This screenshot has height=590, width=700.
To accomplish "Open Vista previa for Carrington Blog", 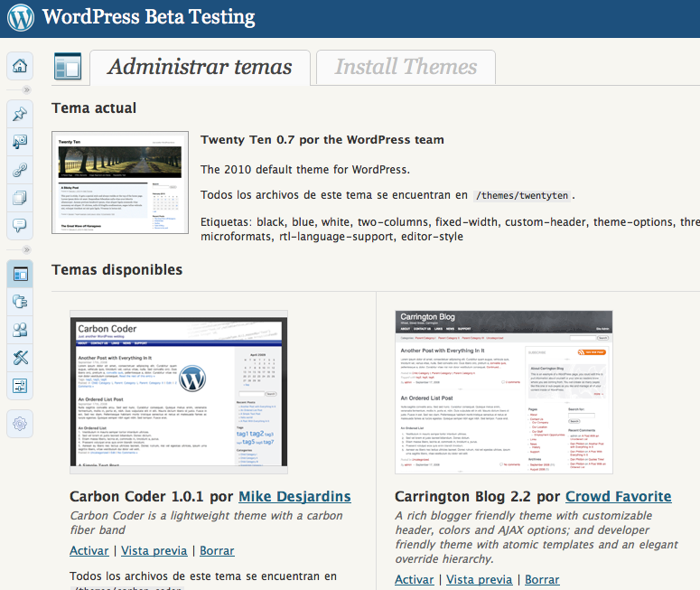I will coord(479,579).
